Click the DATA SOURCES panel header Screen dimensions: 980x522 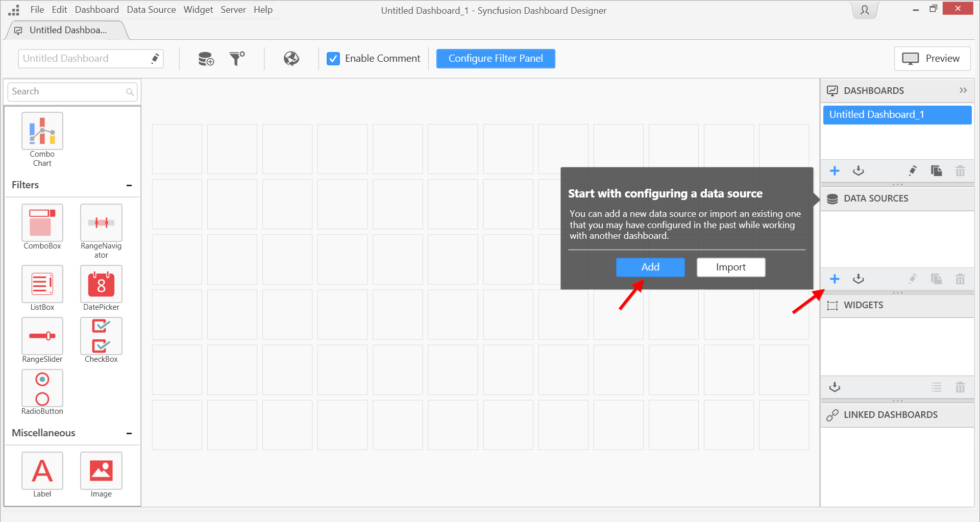[x=897, y=198]
